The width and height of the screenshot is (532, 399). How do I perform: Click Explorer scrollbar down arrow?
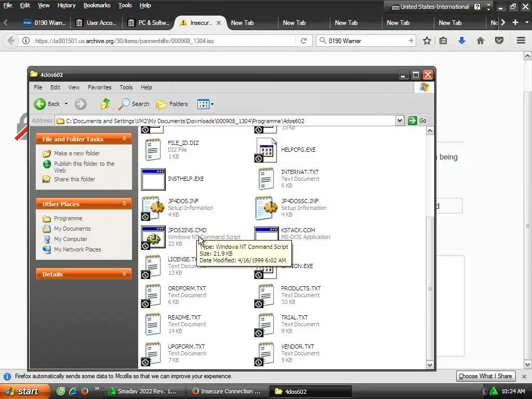[430, 365]
